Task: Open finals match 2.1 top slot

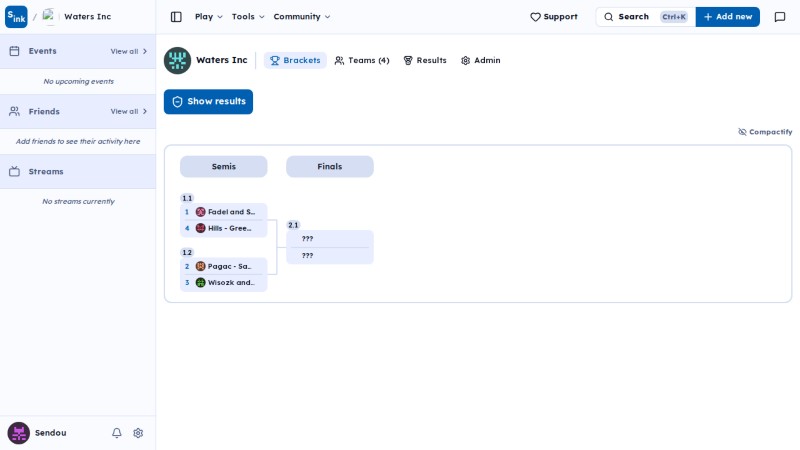Action: (x=330, y=239)
